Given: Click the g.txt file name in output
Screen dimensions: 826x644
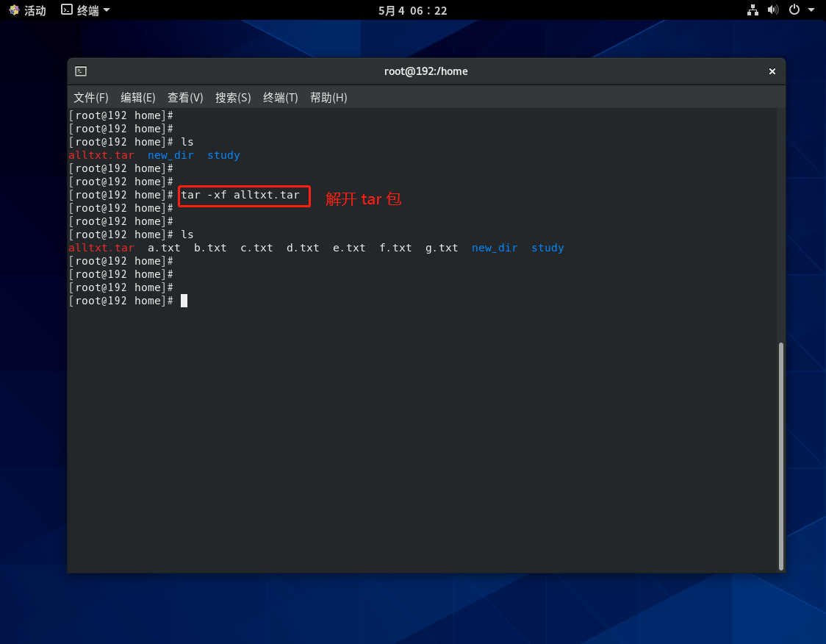Looking at the screenshot, I should tap(442, 248).
